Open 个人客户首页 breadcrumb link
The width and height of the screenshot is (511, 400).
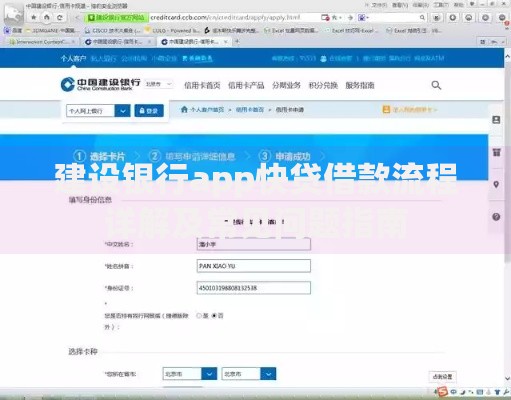click(x=207, y=109)
